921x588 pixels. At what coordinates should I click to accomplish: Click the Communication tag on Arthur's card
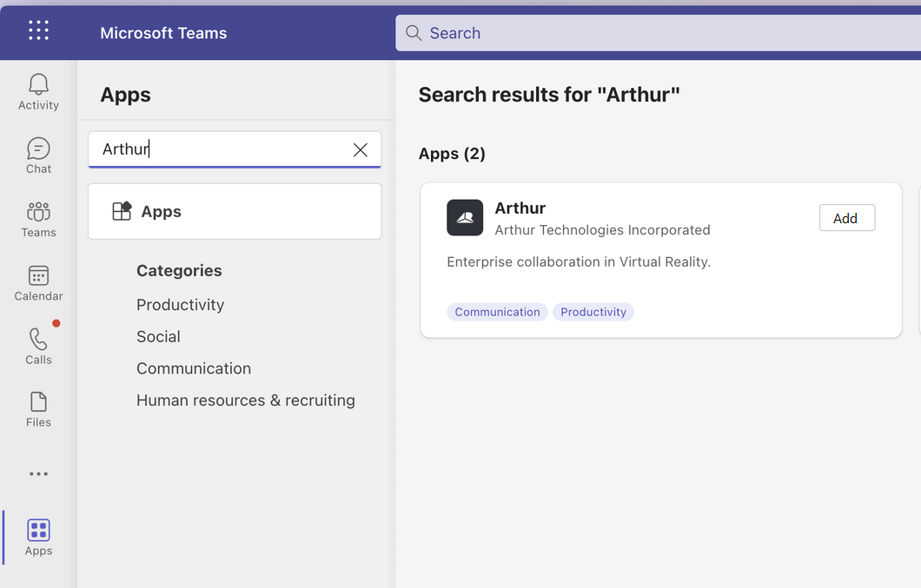pyautogui.click(x=497, y=312)
